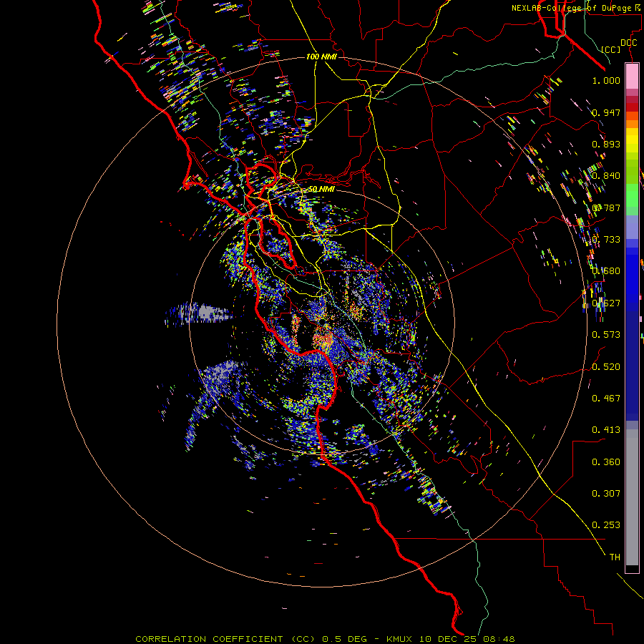
Task: Click the 0.947 scale value
Action: pyautogui.click(x=606, y=112)
